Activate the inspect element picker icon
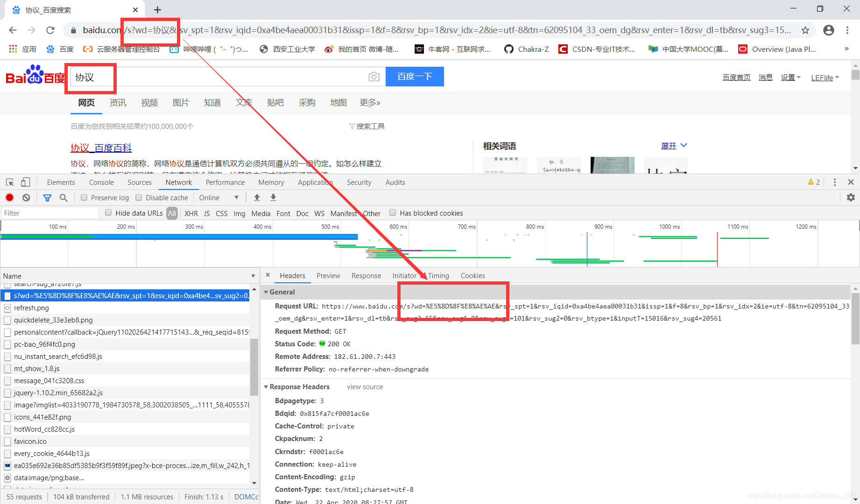Viewport: 860px width, 504px height. (10, 182)
